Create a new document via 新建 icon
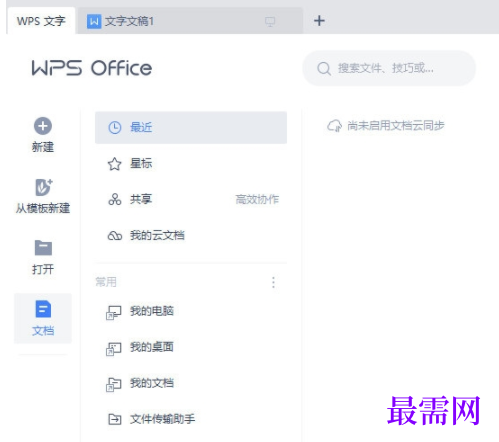 tap(43, 126)
